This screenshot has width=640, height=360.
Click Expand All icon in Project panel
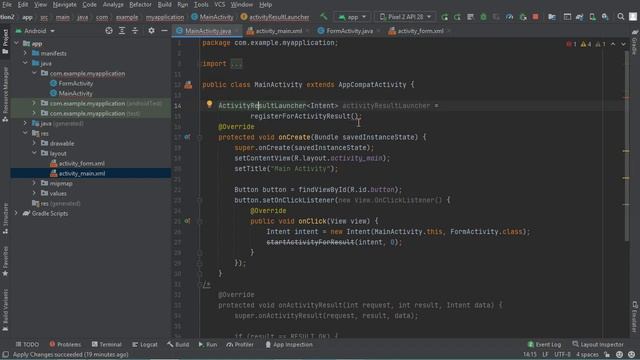click(x=122, y=31)
